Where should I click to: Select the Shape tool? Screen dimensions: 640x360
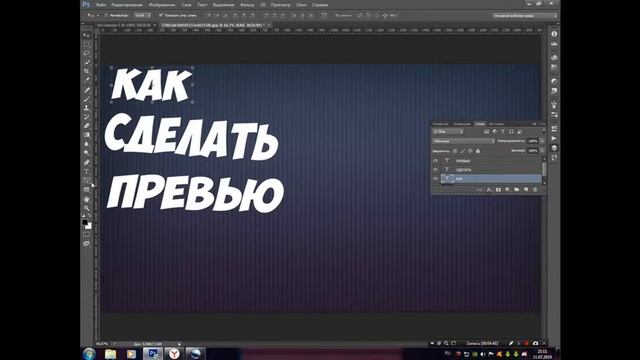pyautogui.click(x=87, y=189)
